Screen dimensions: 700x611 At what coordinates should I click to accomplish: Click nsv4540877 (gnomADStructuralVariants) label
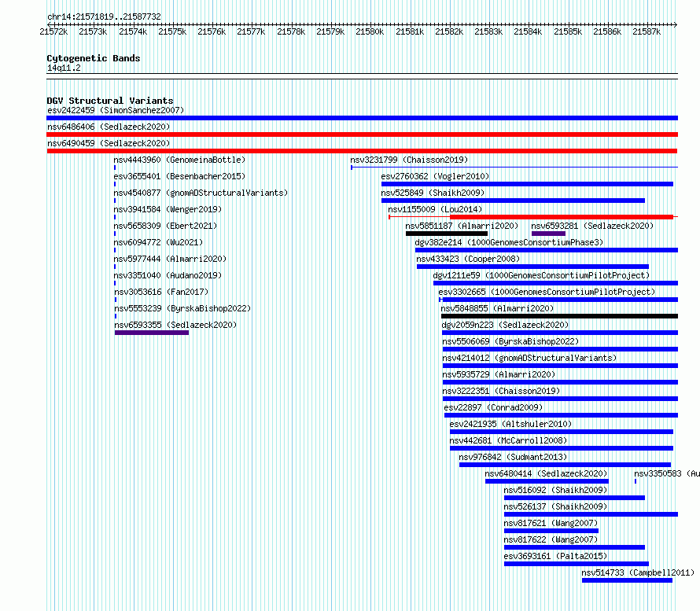(201, 193)
